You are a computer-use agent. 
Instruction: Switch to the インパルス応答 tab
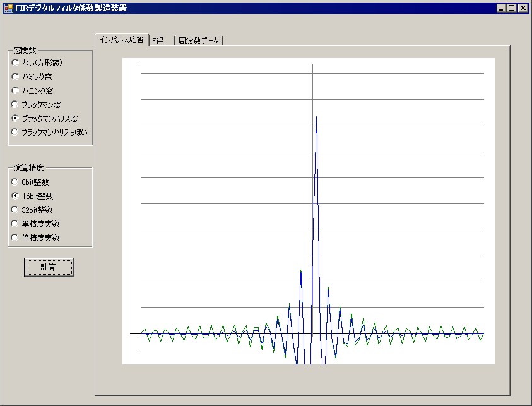(122, 40)
